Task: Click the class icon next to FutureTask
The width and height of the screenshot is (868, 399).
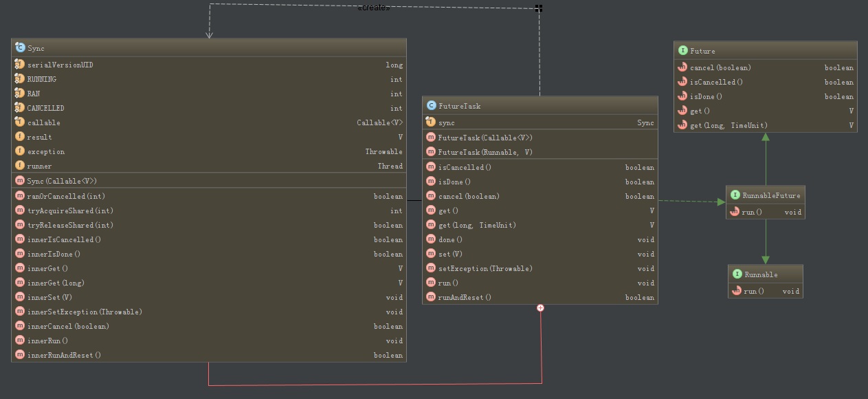Action: [x=431, y=106]
